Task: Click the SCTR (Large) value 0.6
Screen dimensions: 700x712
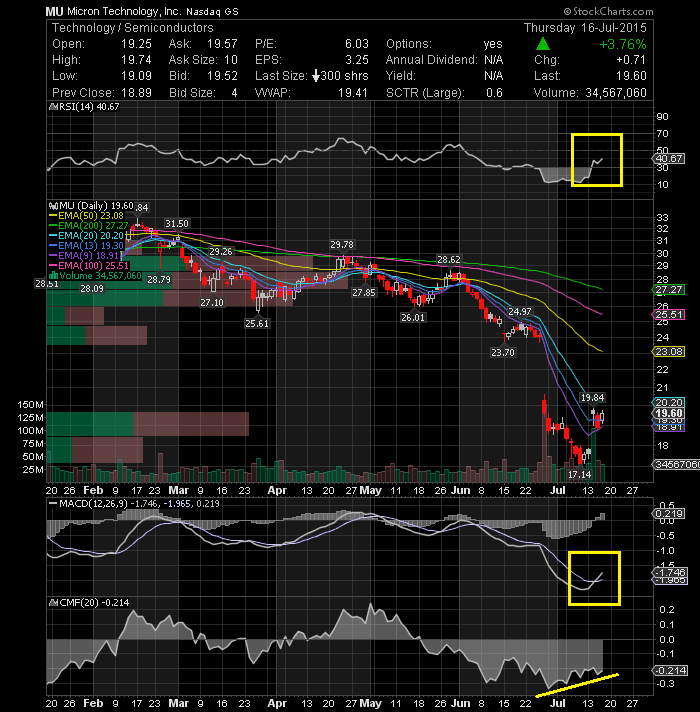Action: [x=494, y=93]
